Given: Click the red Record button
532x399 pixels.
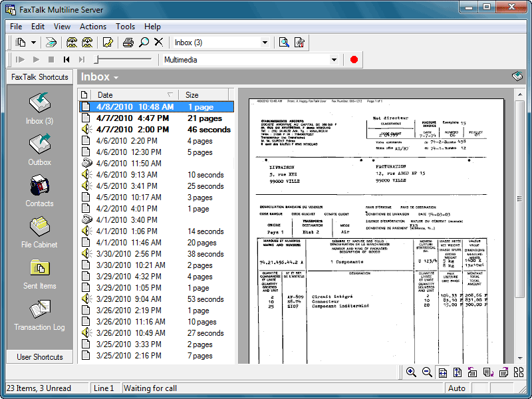Looking at the screenshot, I should pyautogui.click(x=354, y=60).
